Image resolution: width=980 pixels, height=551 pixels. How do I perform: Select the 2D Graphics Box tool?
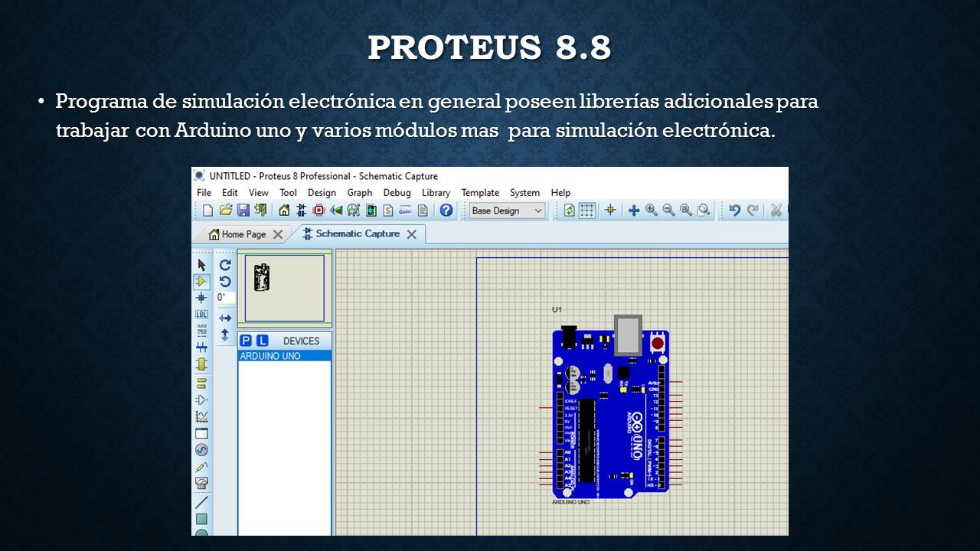click(x=201, y=519)
